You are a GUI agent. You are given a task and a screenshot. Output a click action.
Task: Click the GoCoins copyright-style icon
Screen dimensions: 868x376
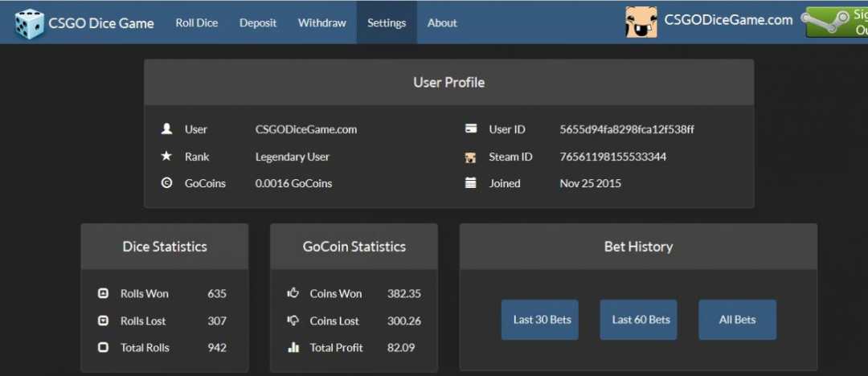click(x=166, y=183)
